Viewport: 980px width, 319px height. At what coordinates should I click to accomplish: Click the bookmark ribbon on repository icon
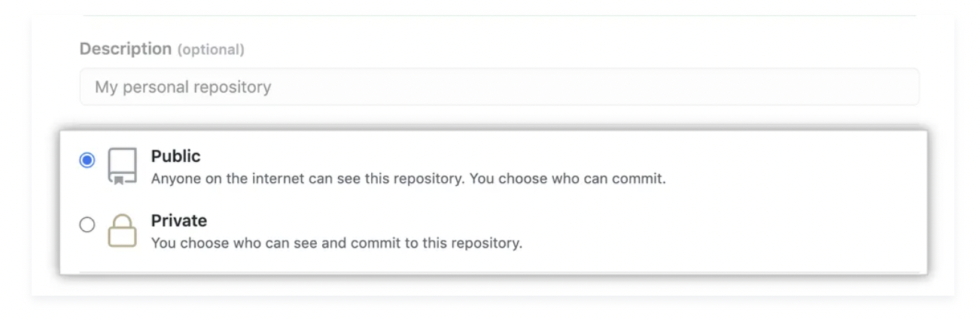click(119, 180)
